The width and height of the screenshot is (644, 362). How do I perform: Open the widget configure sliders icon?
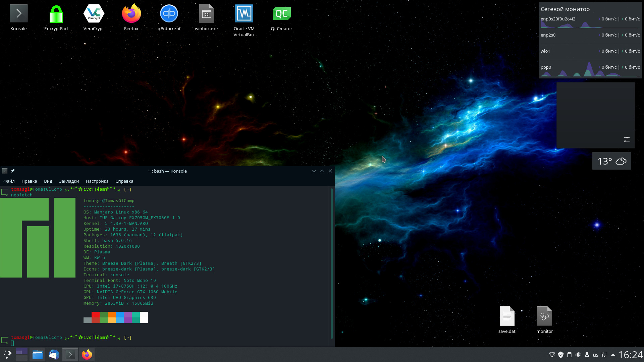[x=627, y=139]
